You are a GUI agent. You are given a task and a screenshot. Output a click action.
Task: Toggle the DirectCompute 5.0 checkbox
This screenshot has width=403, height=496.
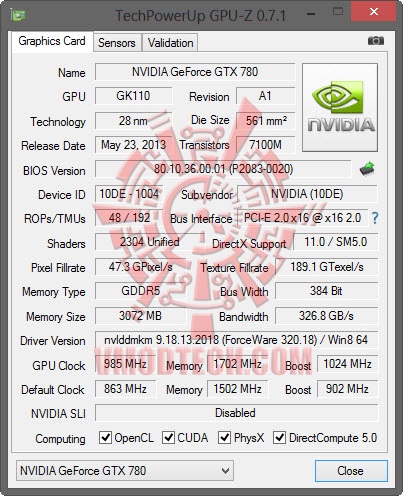(x=279, y=437)
